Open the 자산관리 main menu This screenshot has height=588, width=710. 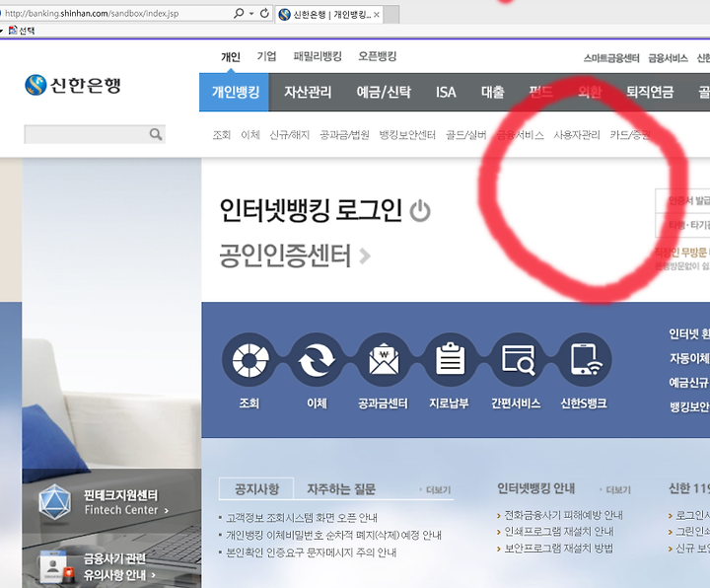308,92
